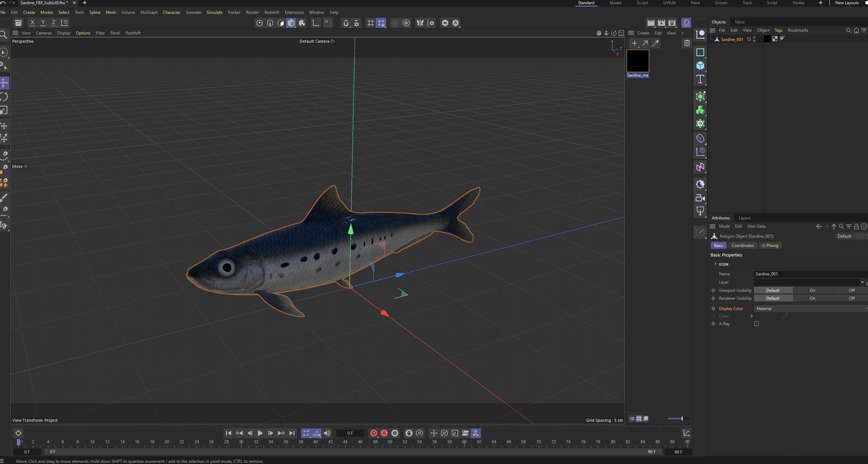Click the delete trash icon in material manager
The image size is (868, 464).
(x=687, y=43)
